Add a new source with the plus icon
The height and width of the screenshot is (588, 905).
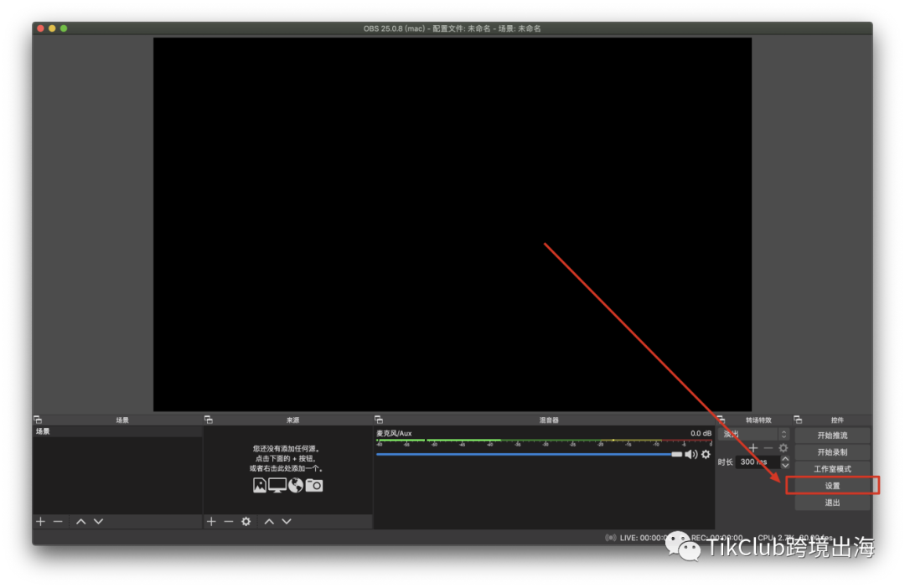click(x=211, y=522)
